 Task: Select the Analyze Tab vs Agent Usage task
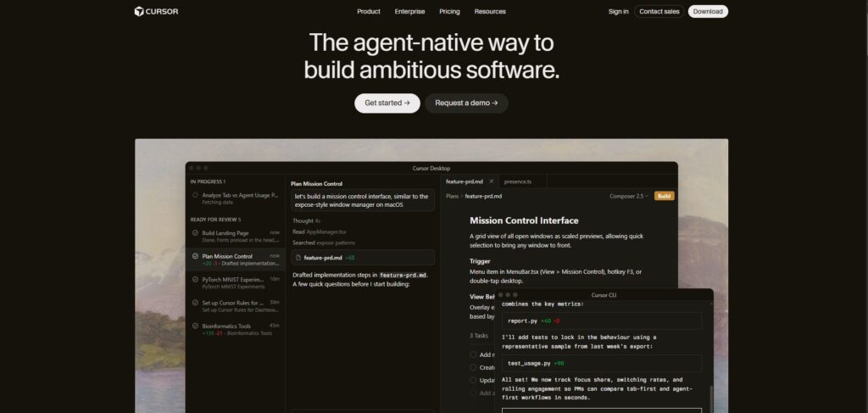pos(236,198)
